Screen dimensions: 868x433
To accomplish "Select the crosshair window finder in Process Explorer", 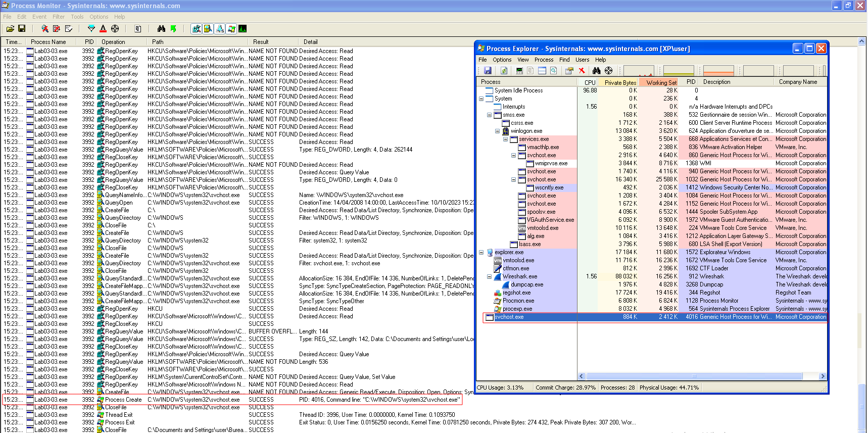I will (x=608, y=71).
